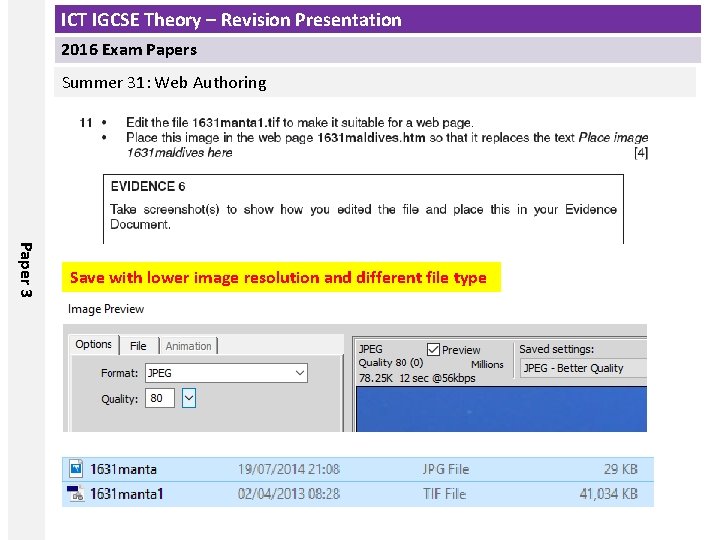Click the 2016 Exam Papers heading

coord(129,50)
